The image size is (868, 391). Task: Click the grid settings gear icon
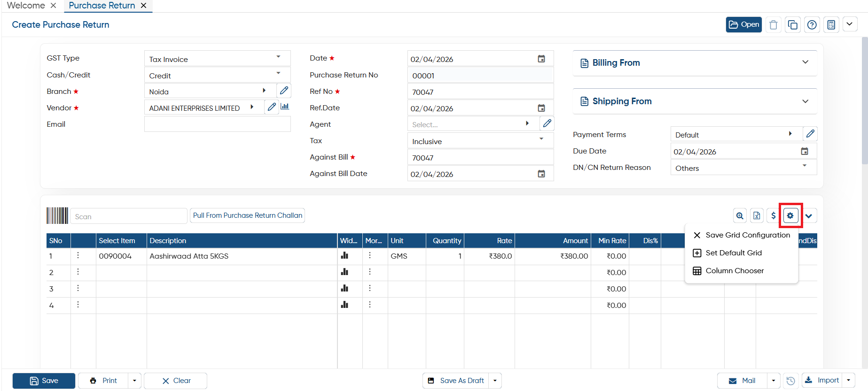pyautogui.click(x=790, y=215)
